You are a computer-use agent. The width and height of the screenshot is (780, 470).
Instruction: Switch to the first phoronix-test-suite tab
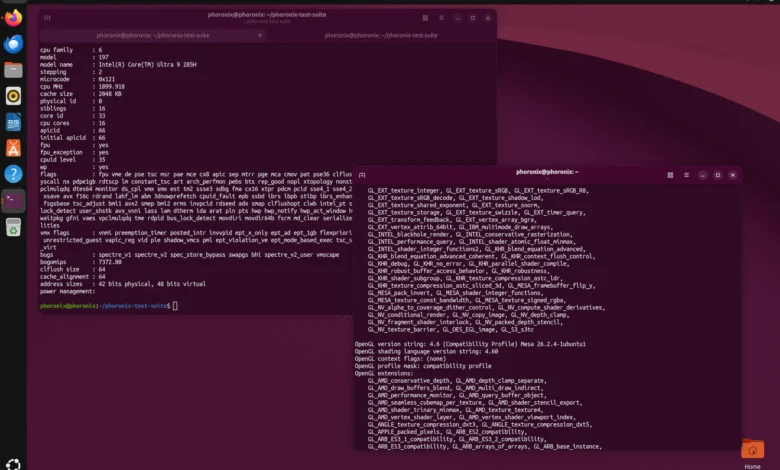click(x=153, y=35)
